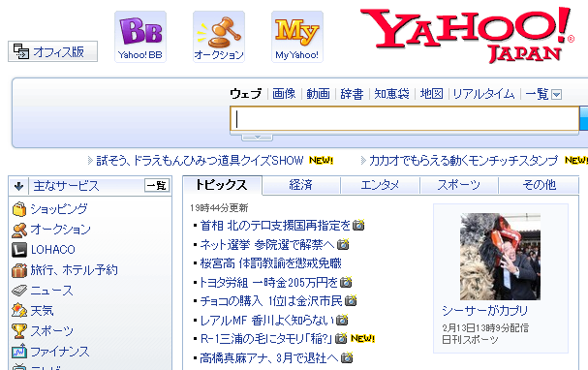Read headline チョコの購入 1位は金沢市民
588x370 pixels.
coord(271,301)
